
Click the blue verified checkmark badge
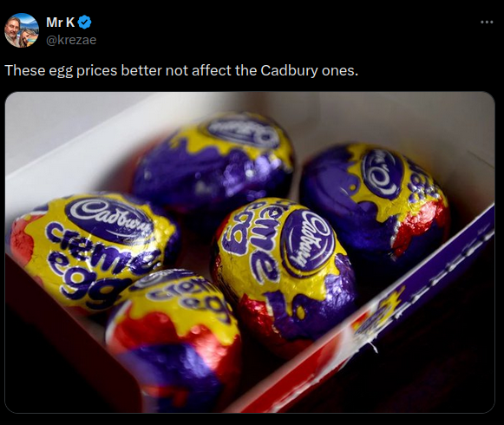click(x=85, y=23)
